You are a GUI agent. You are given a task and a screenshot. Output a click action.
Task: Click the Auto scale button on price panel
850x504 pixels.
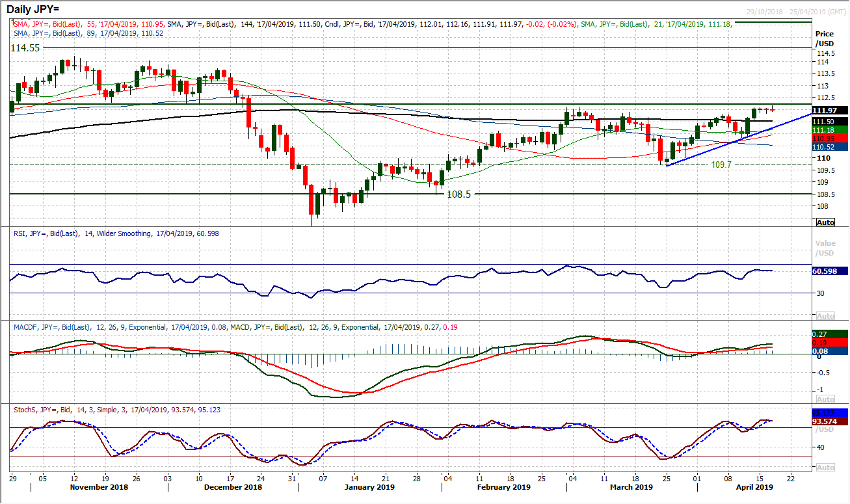(x=825, y=222)
